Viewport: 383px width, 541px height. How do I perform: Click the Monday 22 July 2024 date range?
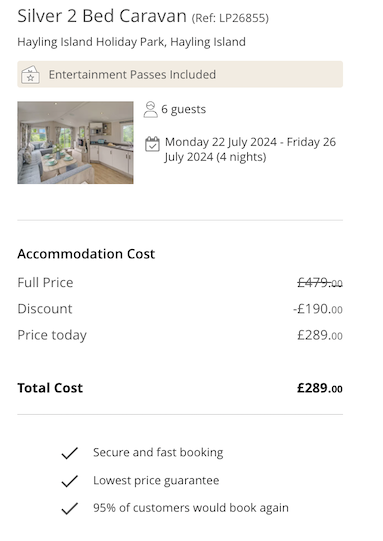pos(250,149)
